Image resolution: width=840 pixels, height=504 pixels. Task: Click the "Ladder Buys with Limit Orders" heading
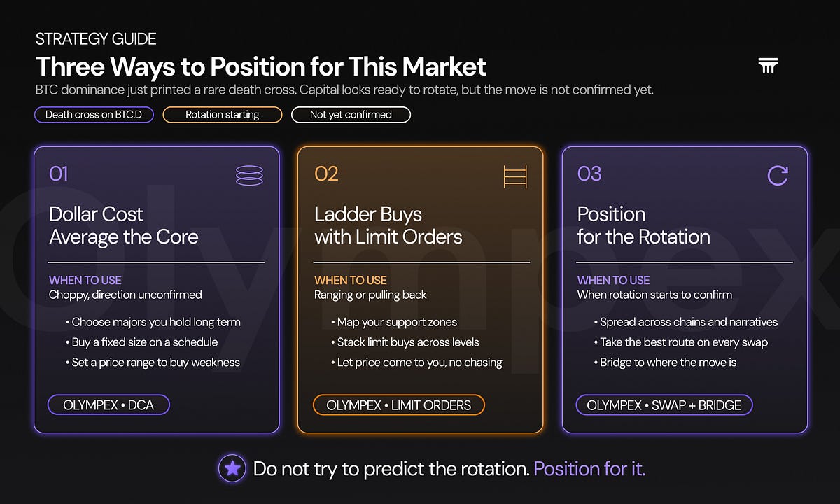click(x=388, y=225)
